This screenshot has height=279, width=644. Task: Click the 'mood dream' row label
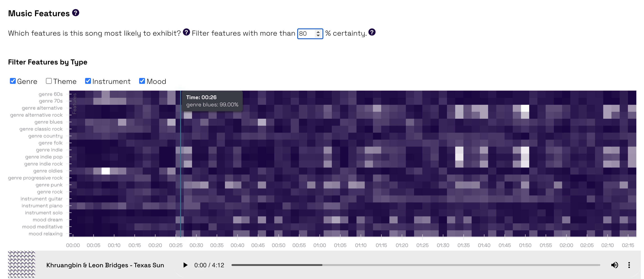click(x=48, y=220)
